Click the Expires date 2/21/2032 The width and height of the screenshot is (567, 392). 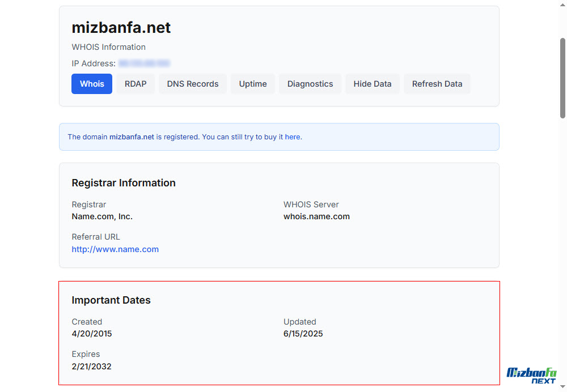click(91, 367)
